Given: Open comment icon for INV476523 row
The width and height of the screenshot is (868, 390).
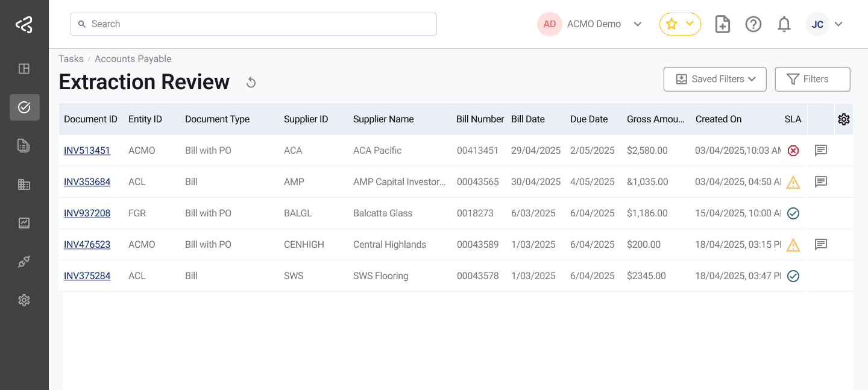Looking at the screenshot, I should pyautogui.click(x=821, y=244).
